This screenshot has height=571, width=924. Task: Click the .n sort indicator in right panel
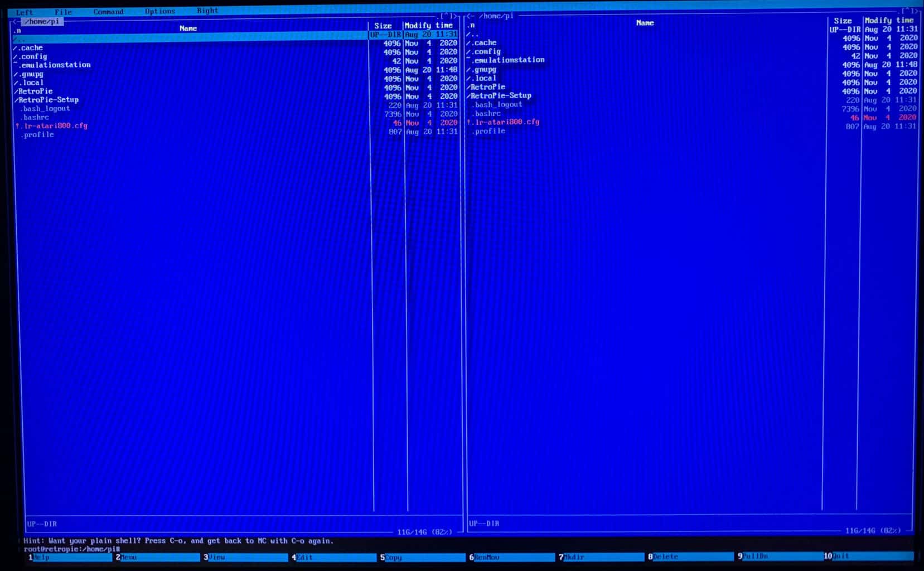[471, 25]
